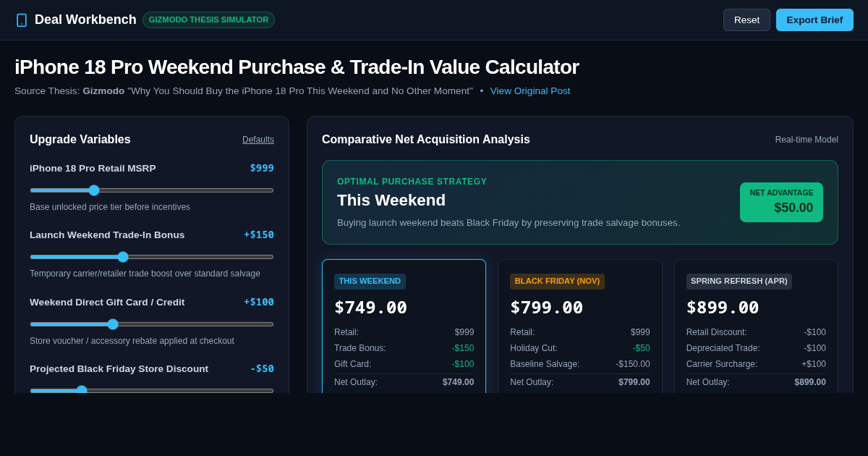Click the Trade Bonus -$150 row value
868x456 pixels.
(463, 348)
